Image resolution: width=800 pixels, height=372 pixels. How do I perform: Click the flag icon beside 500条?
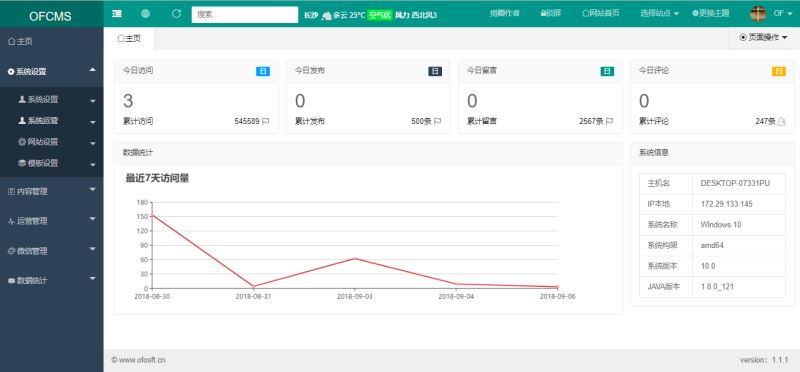pos(437,121)
